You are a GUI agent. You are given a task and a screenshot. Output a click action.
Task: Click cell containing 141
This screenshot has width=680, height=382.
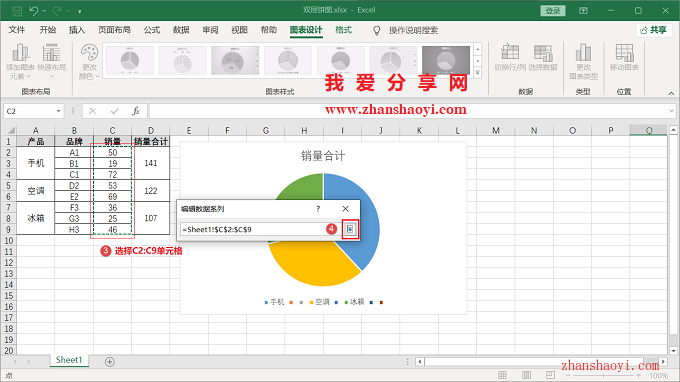pyautogui.click(x=150, y=163)
